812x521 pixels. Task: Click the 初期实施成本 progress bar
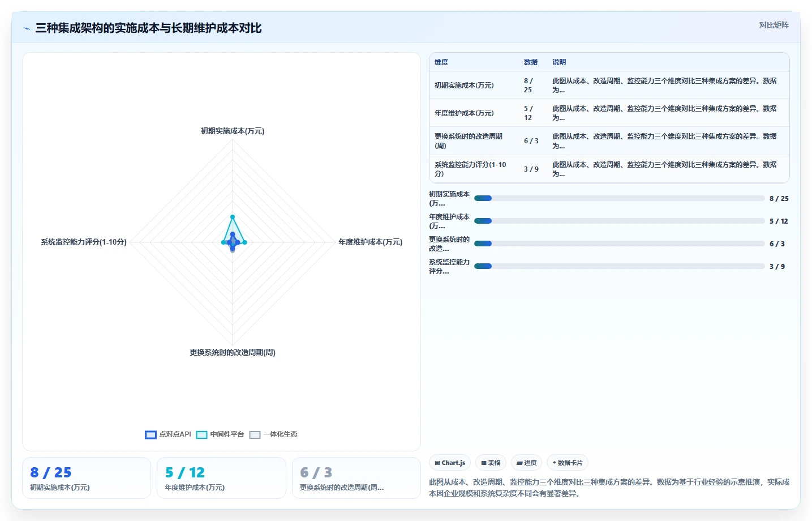pyautogui.click(x=619, y=198)
